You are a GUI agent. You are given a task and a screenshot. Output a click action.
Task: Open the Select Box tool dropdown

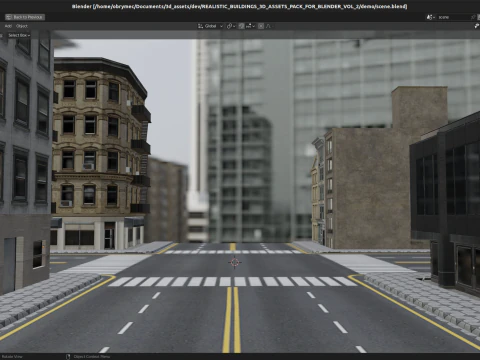point(19,35)
